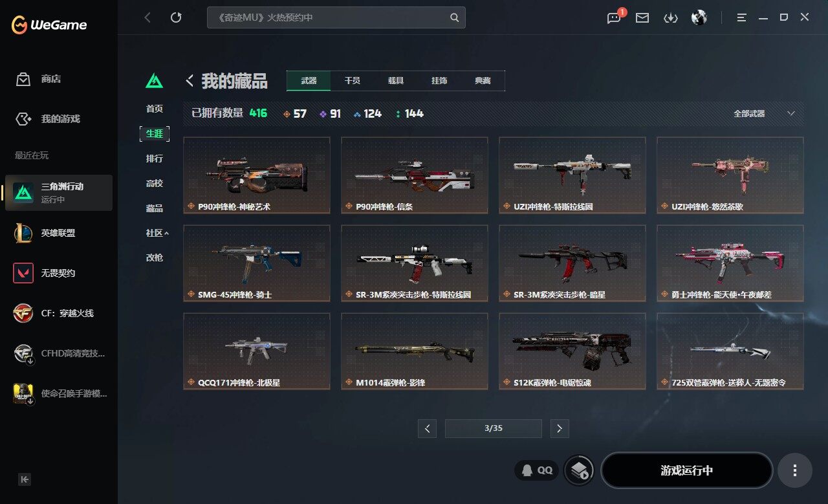Switch to the 干员 tab
828x504 pixels.
click(x=352, y=81)
